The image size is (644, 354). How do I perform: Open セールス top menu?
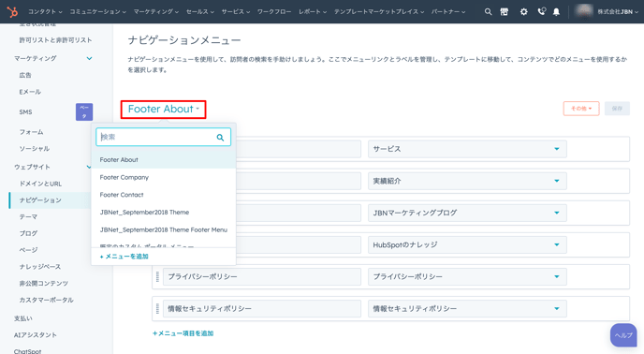pyautogui.click(x=200, y=11)
